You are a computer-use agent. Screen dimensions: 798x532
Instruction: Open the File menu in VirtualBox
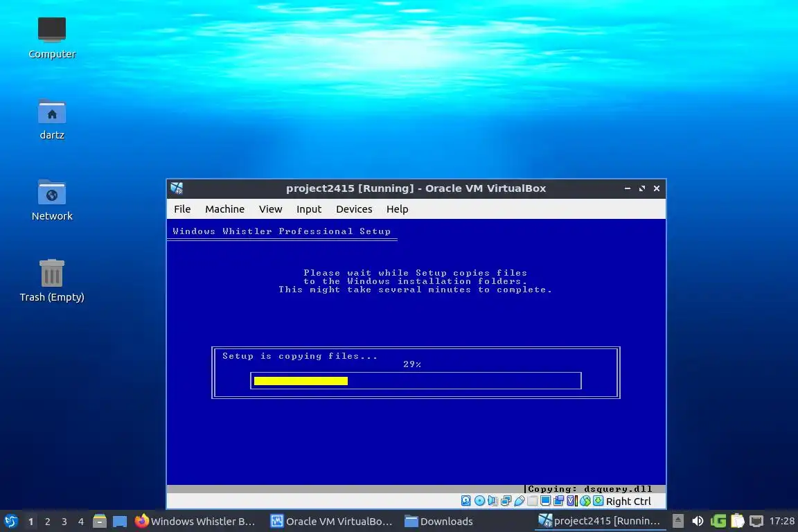pyautogui.click(x=182, y=209)
